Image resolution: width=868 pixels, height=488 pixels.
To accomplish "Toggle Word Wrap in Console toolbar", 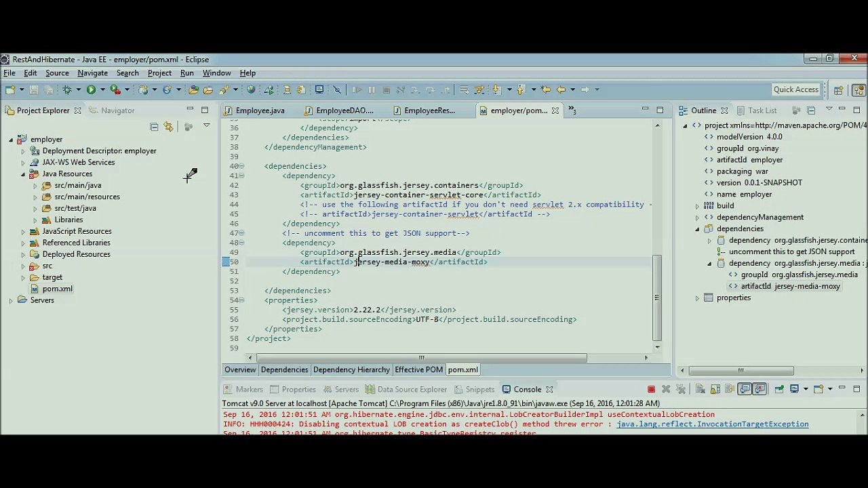I will click(x=730, y=389).
